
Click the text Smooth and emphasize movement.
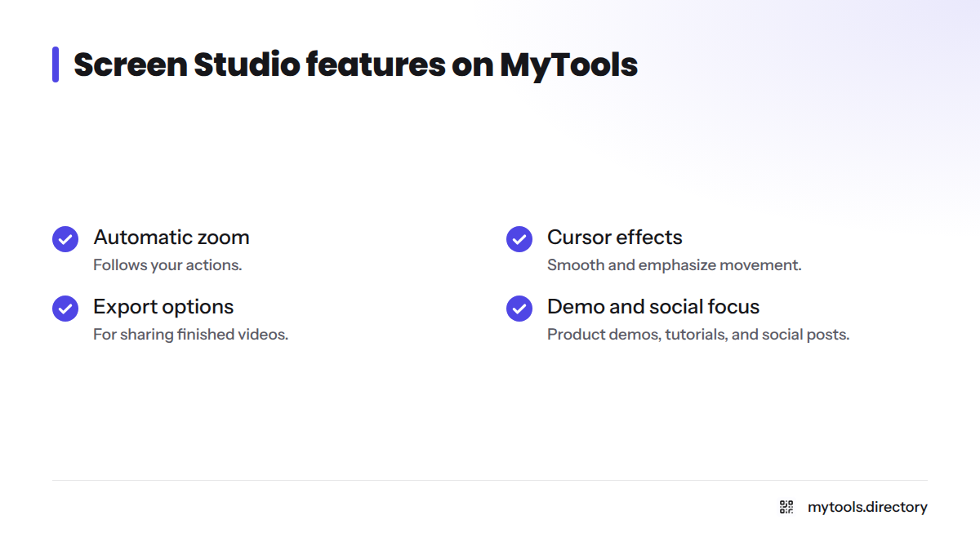click(675, 265)
